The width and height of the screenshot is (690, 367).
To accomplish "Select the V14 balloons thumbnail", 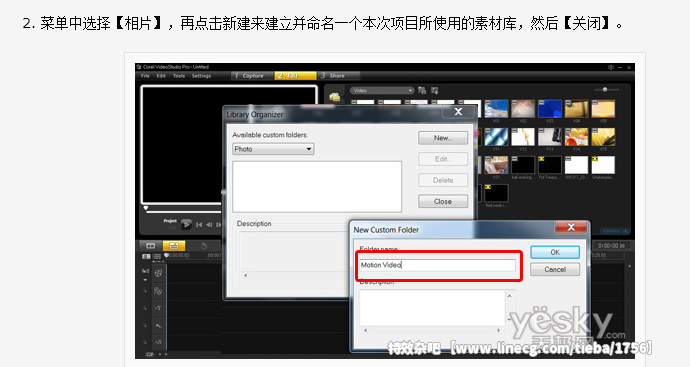I will (576, 137).
